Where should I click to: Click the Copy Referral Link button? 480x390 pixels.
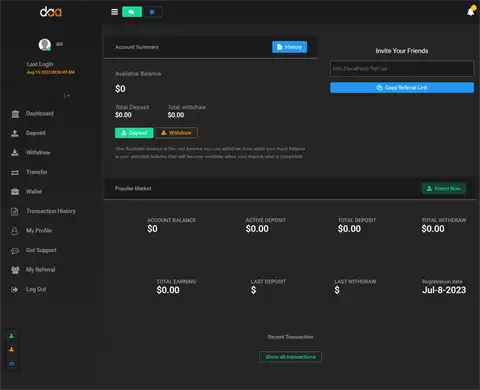402,88
